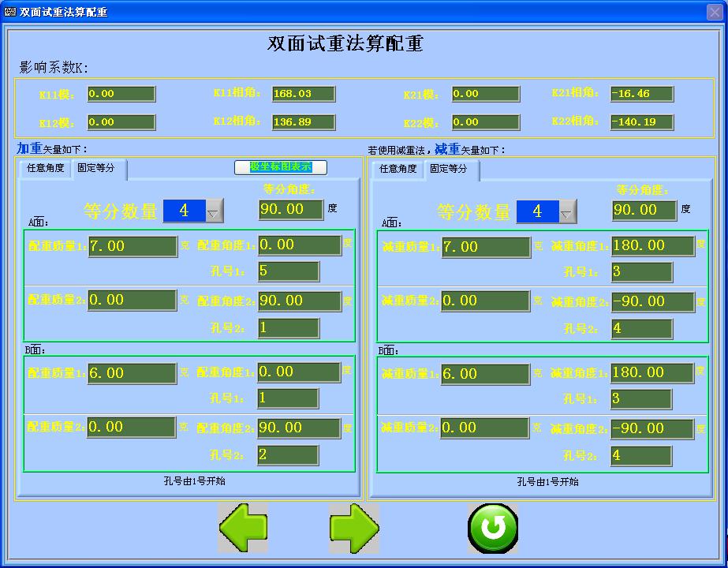Click the K22相角 field showing -140.19
728x568 pixels.
point(641,122)
